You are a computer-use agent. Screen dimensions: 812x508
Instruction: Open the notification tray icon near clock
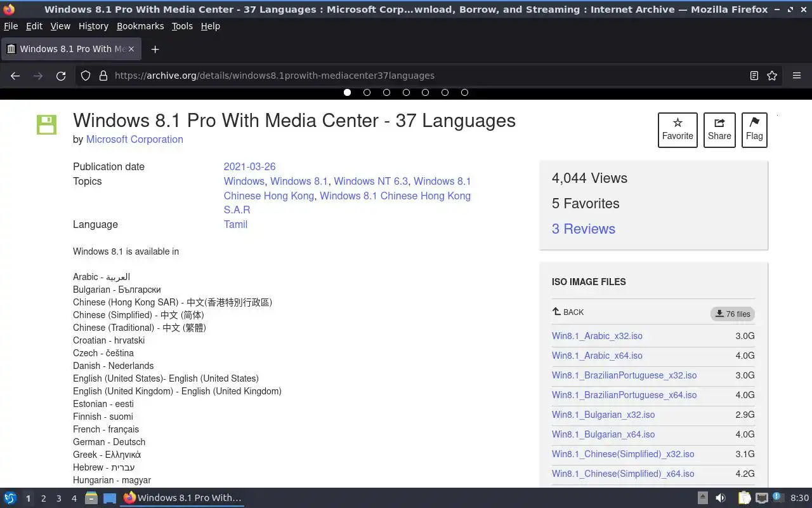point(778,497)
